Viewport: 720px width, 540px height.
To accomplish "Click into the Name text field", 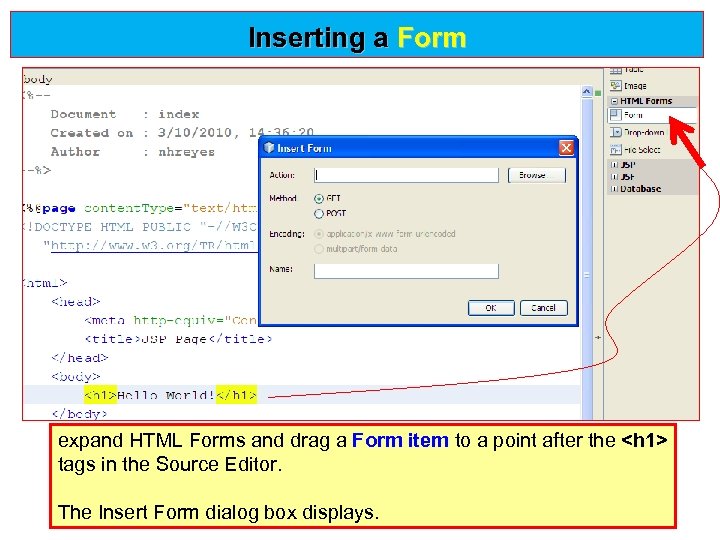I will coord(406,271).
